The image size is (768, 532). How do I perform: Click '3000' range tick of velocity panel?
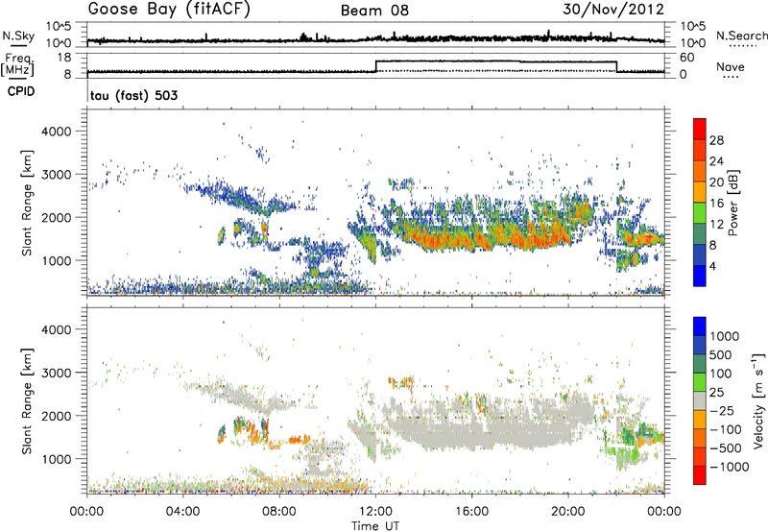pyautogui.click(x=57, y=373)
